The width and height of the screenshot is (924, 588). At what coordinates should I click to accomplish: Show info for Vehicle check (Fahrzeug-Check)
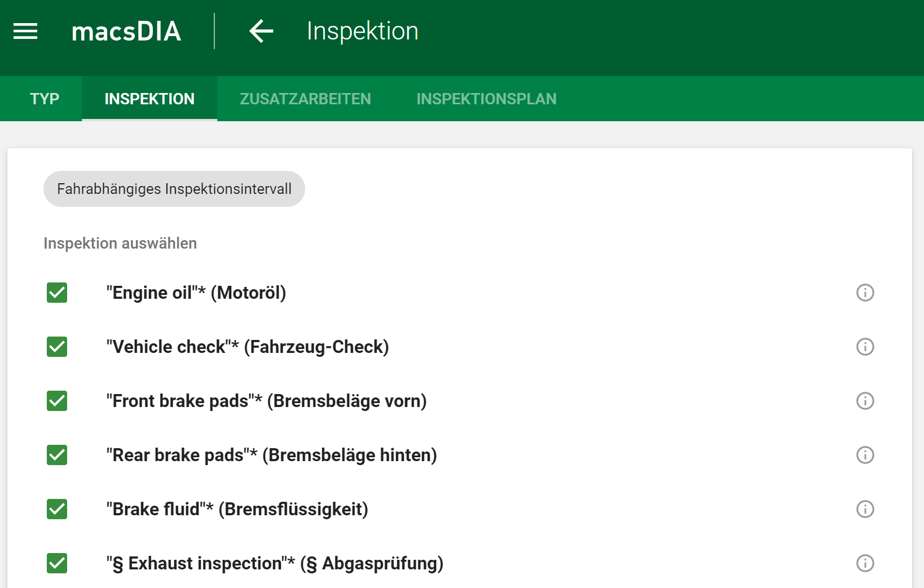coord(865,347)
